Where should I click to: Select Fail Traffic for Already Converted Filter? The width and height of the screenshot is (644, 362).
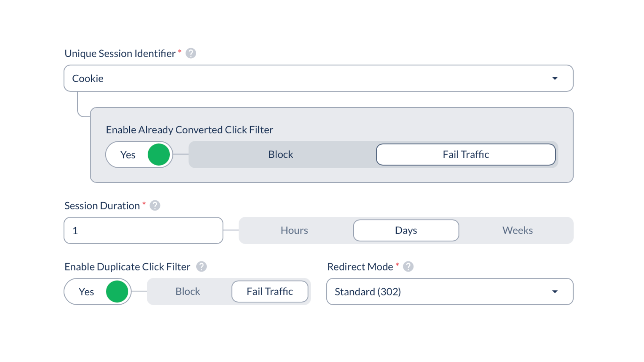(x=466, y=155)
